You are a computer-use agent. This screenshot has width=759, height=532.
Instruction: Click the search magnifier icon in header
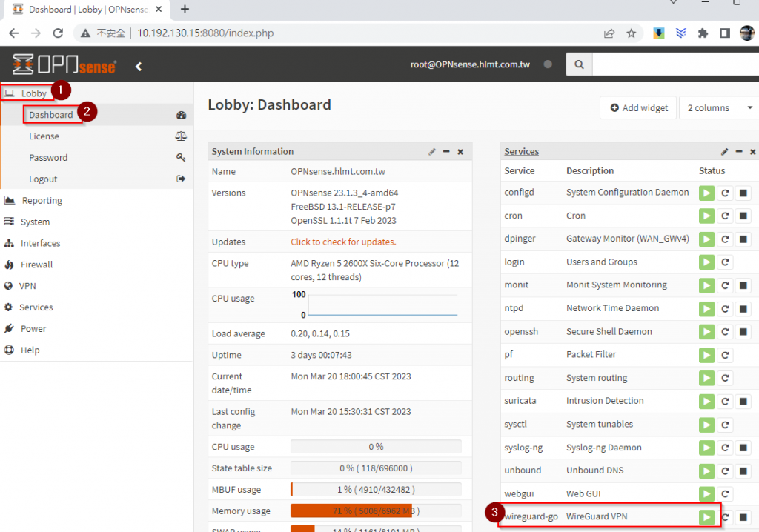[x=579, y=64]
